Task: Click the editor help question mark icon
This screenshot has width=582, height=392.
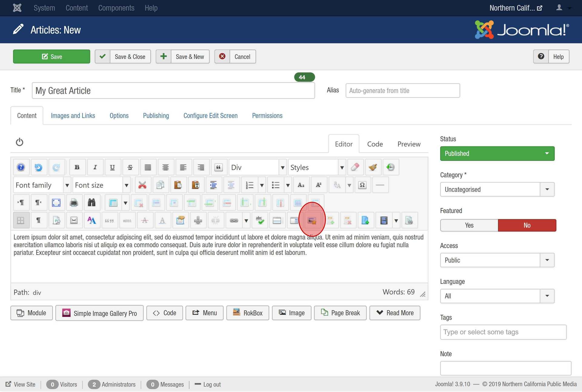Action: [21, 167]
